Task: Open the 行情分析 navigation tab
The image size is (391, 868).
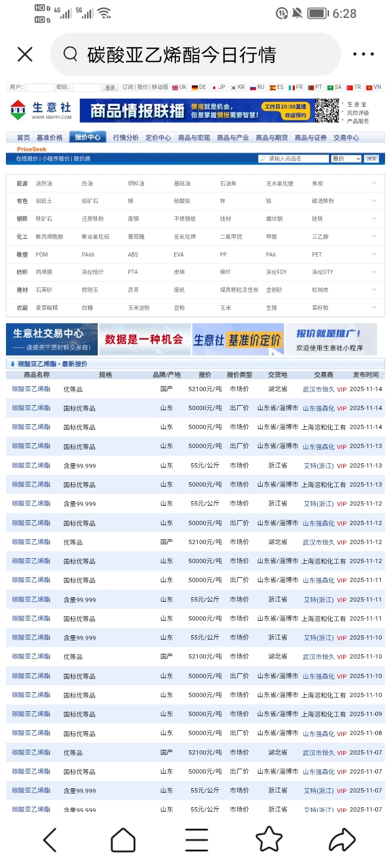Action: pyautogui.click(x=125, y=138)
